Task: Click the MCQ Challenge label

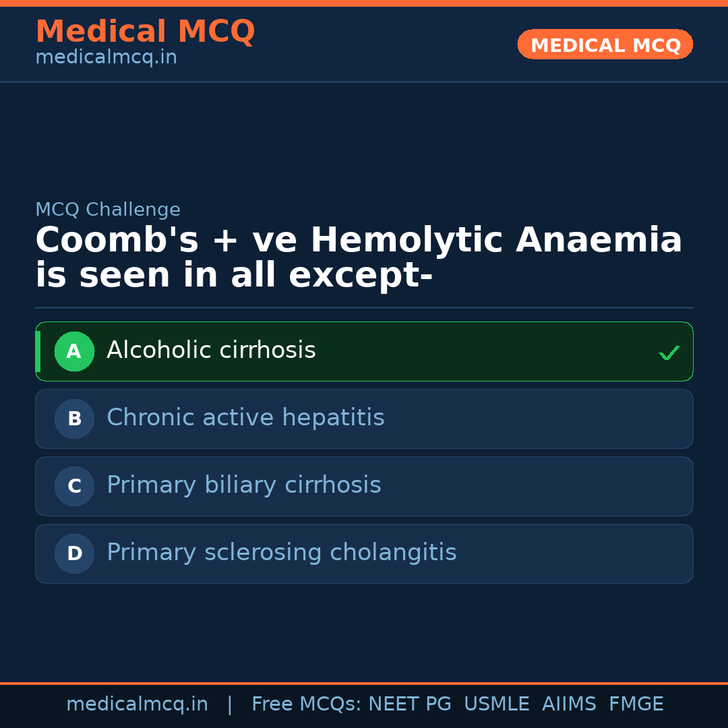Action: (108, 210)
